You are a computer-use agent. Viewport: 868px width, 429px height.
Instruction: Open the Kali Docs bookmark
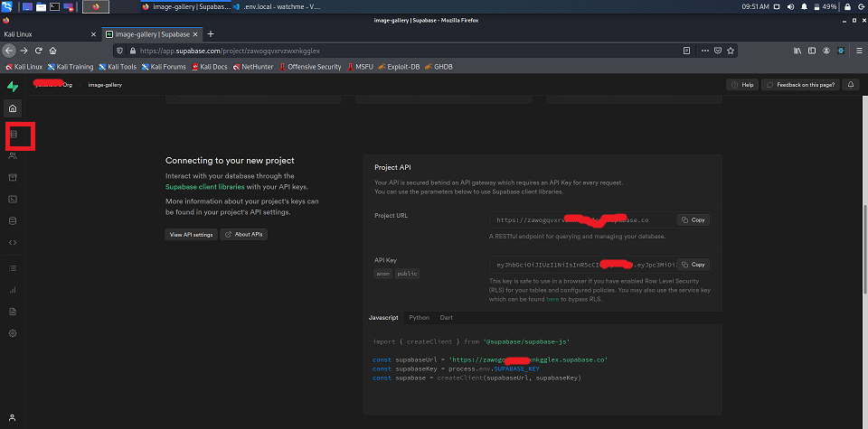pos(209,67)
